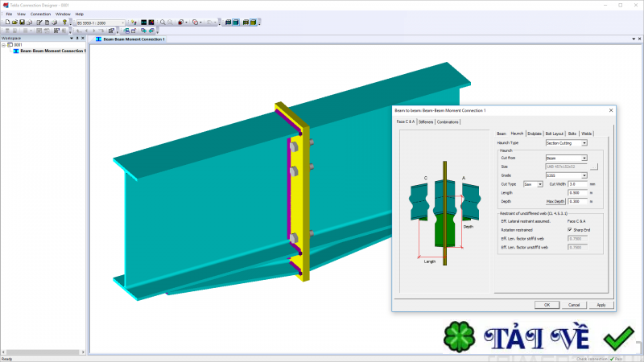Switch to the Stiffeners tab
This screenshot has width=644, height=362.
(426, 122)
